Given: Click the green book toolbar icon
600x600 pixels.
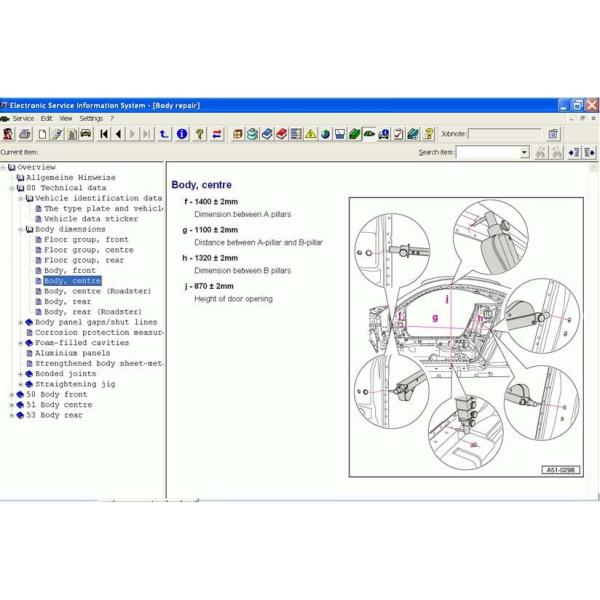Looking at the screenshot, I should pyautogui.click(x=354, y=134).
